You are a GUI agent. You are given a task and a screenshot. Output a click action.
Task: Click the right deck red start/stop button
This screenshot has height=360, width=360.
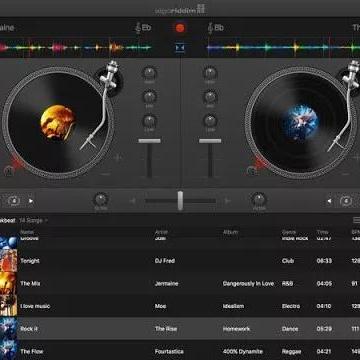click(260, 163)
